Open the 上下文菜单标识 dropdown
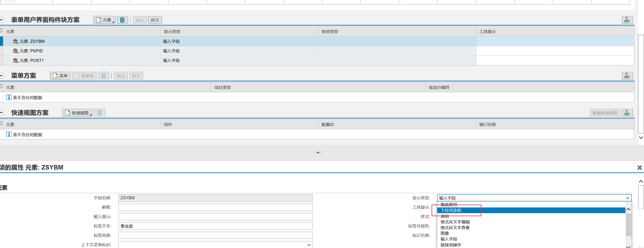 click(x=309, y=245)
